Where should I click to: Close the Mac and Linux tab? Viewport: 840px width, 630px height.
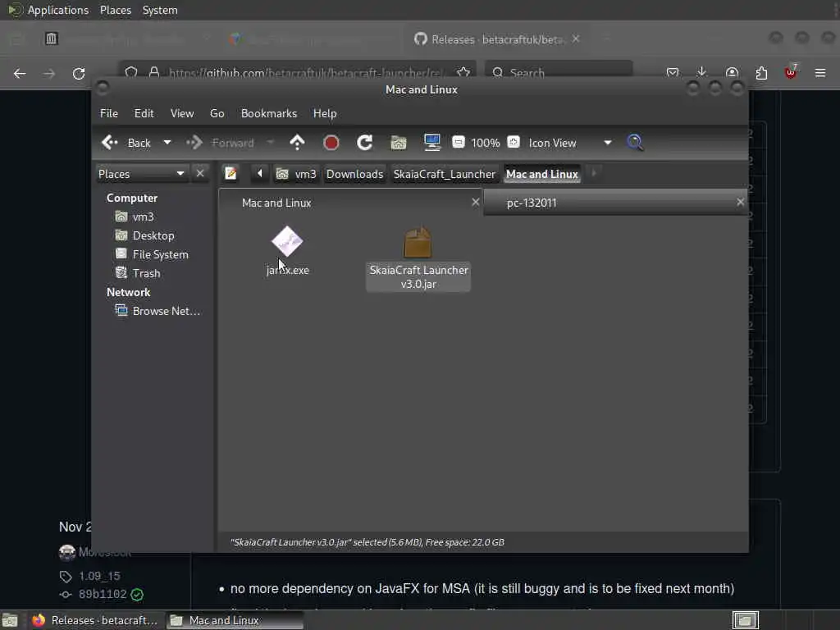(x=475, y=202)
